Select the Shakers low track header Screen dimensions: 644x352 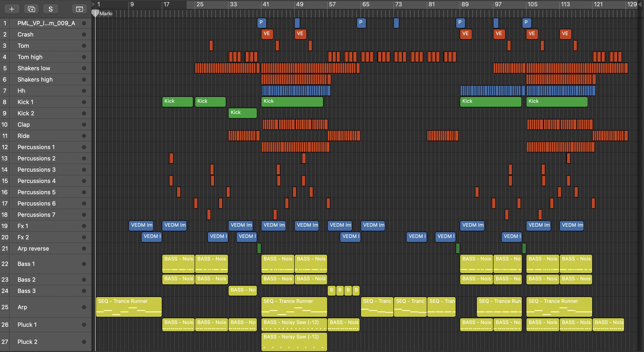tap(34, 68)
